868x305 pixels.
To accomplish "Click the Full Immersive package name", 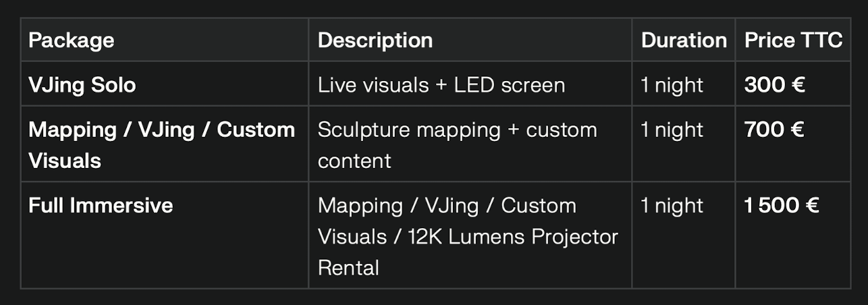I will point(101,205).
